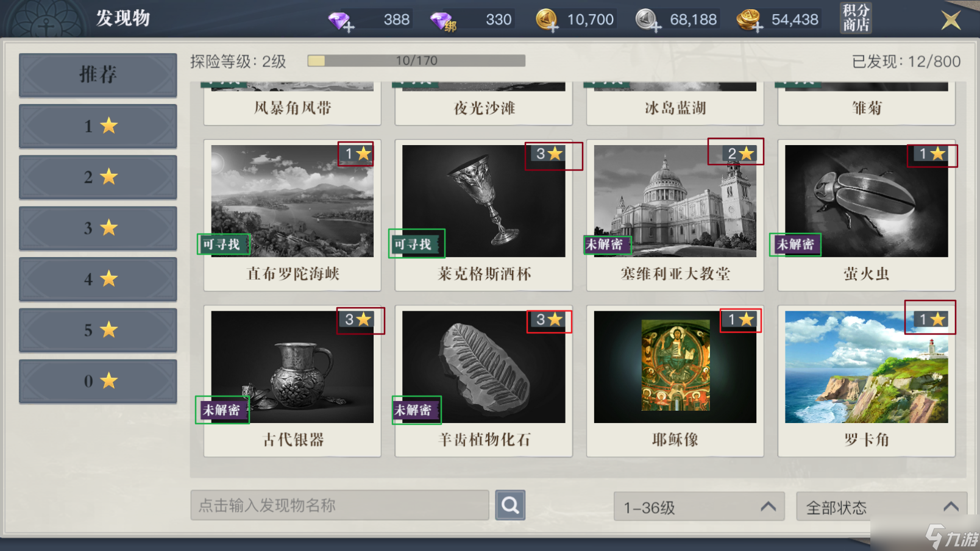Tap the 可寻找 tag on 莱克格斯酒杯
Image resolution: width=980 pixels, height=551 pixels.
pos(414,244)
